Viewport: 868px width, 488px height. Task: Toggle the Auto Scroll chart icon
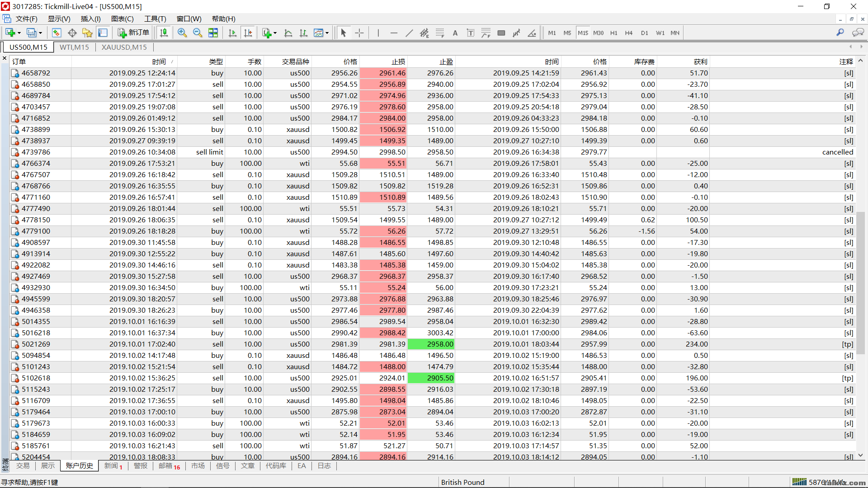(x=232, y=33)
